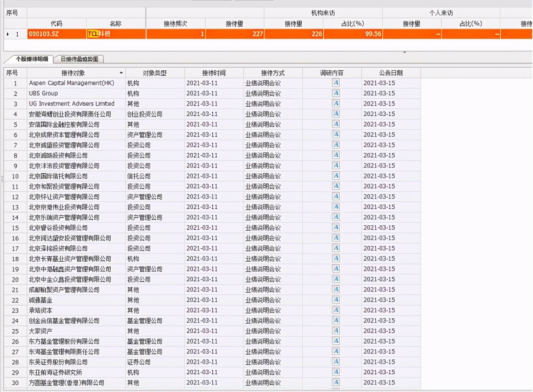533x392 pixels.
Task: Click the 调研内容 icon in row 19
Action: click(336, 269)
